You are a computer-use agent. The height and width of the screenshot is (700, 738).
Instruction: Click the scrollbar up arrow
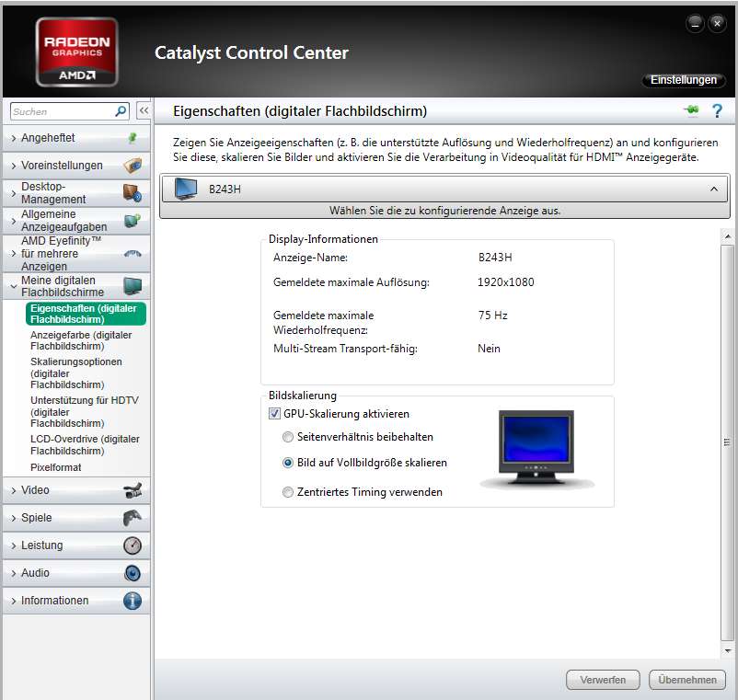(x=727, y=236)
